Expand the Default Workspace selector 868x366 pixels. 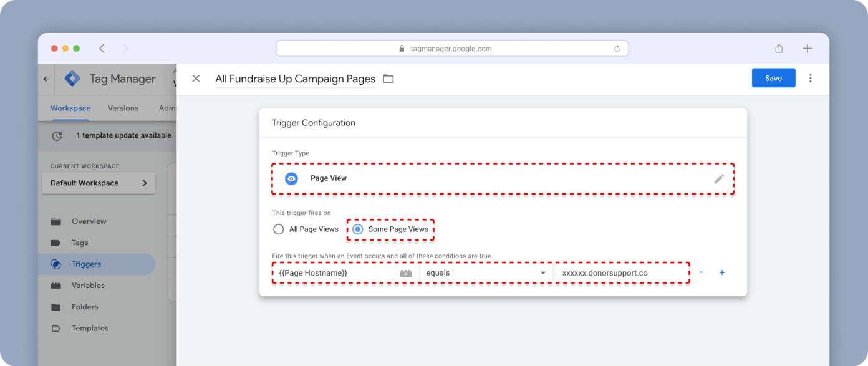click(99, 183)
